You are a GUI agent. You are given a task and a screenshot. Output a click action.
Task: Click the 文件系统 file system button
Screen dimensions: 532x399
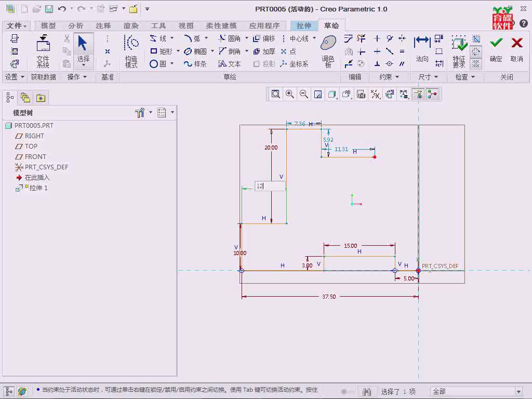click(43, 51)
